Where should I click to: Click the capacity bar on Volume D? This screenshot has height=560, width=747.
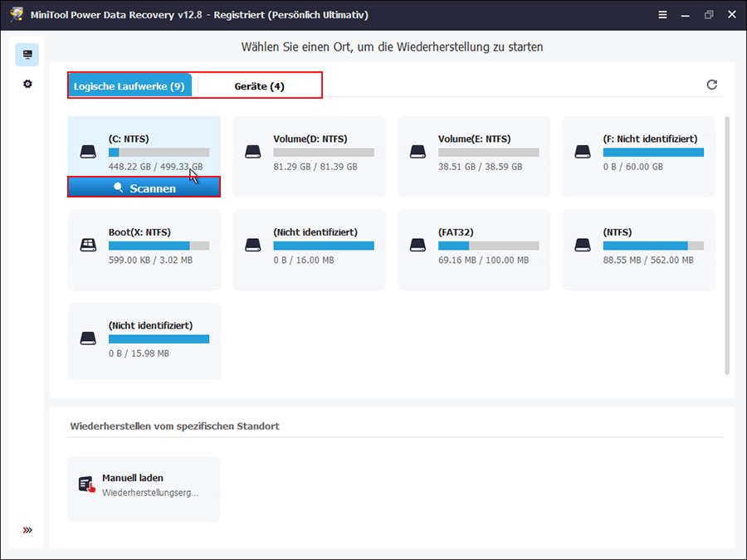(x=324, y=151)
